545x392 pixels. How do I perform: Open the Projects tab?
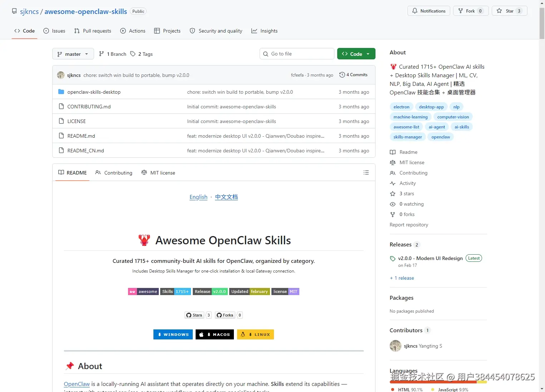[167, 31]
